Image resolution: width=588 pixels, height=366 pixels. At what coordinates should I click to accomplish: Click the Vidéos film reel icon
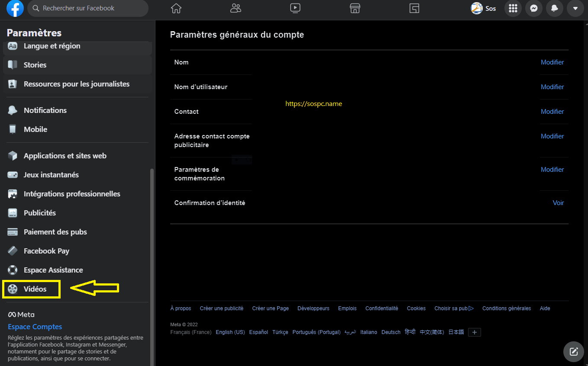[x=13, y=289]
